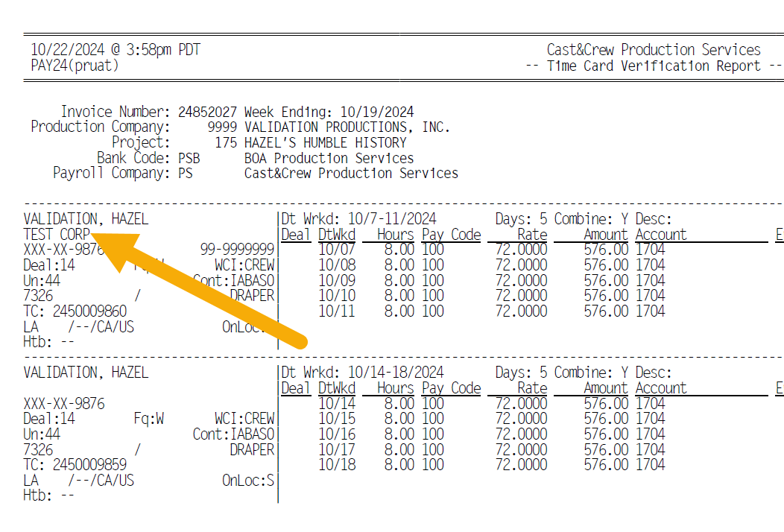Click the 10/18 date worked entry
The image size is (784, 532).
pos(337,464)
